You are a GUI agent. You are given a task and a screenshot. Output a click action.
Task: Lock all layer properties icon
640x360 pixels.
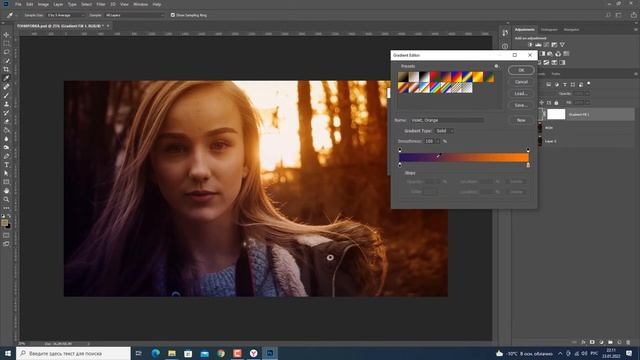pos(556,103)
